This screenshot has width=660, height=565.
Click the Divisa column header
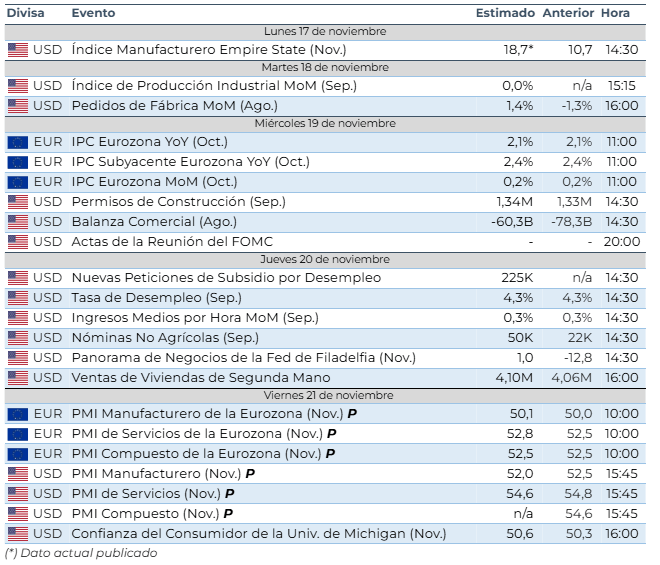tap(25, 13)
